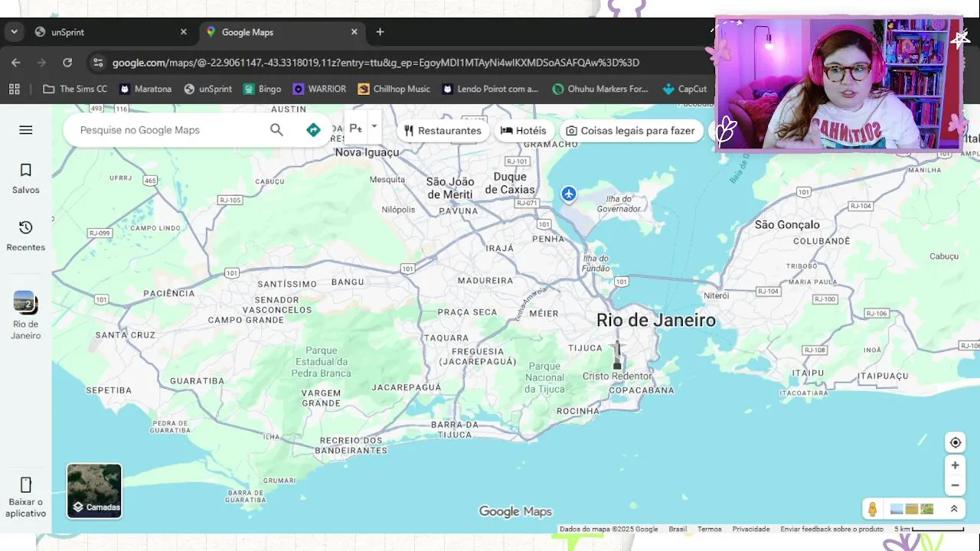Open the browser apps grid icon
This screenshot has width=980, height=551.
coord(14,89)
